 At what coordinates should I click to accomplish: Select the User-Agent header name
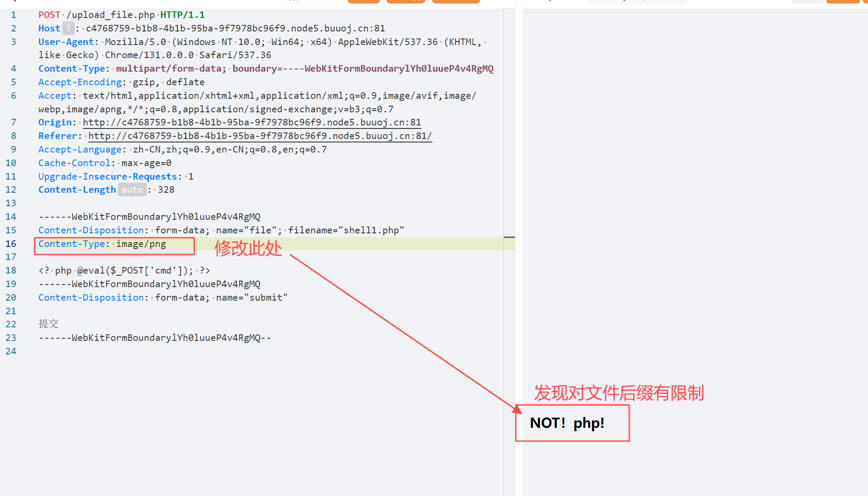pyautogui.click(x=66, y=42)
